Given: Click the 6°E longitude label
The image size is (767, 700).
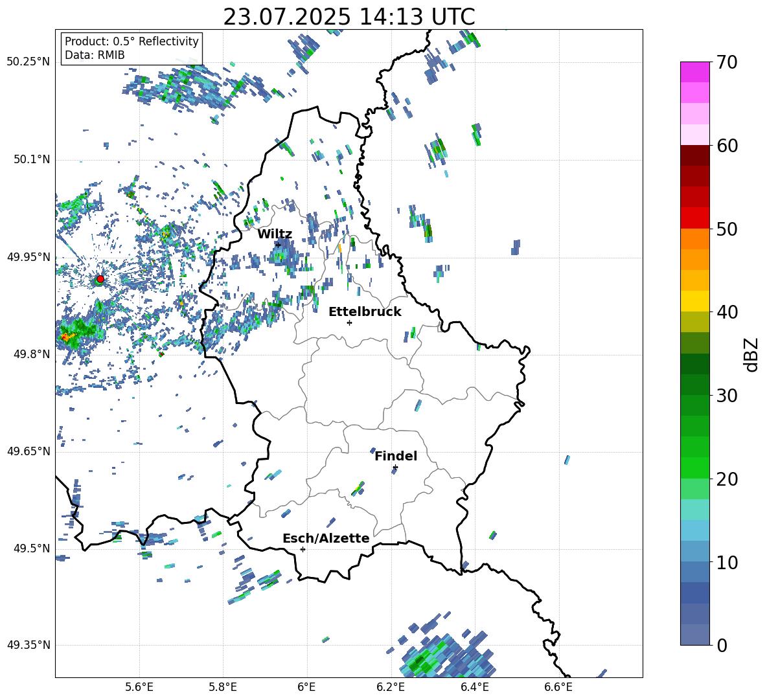Looking at the screenshot, I should pos(306,687).
